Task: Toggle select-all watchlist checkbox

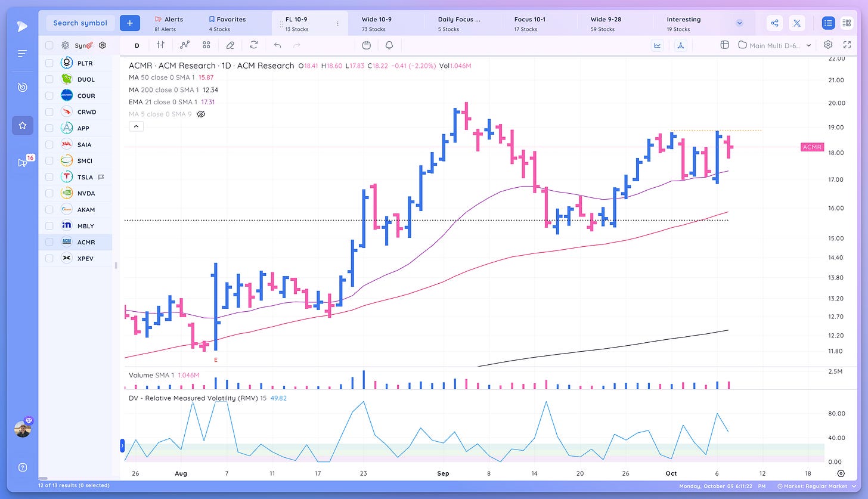Action: [x=49, y=45]
